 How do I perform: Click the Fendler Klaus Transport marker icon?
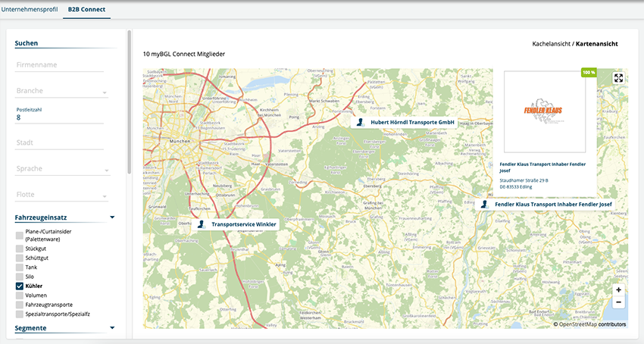point(484,205)
